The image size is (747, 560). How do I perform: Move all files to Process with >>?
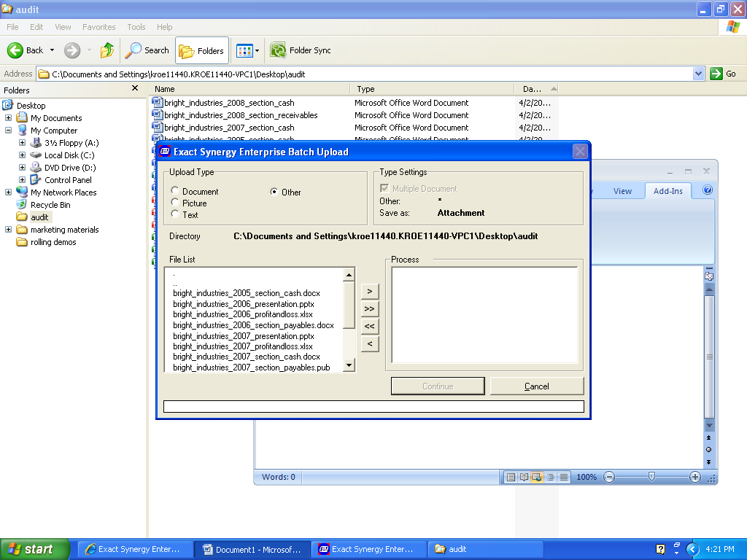tap(370, 308)
